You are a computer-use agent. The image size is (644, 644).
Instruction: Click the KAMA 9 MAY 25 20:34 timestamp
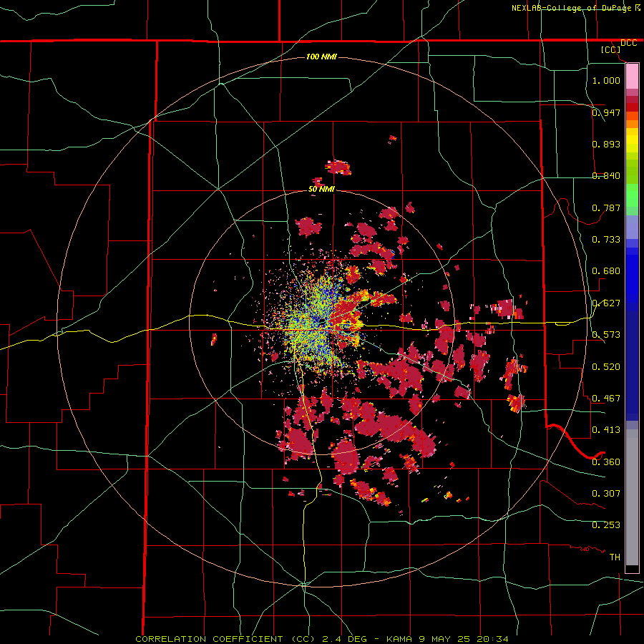(447, 639)
